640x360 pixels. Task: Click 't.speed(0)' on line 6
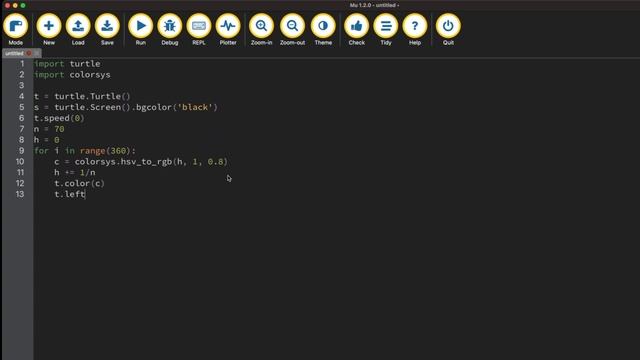[59, 118]
